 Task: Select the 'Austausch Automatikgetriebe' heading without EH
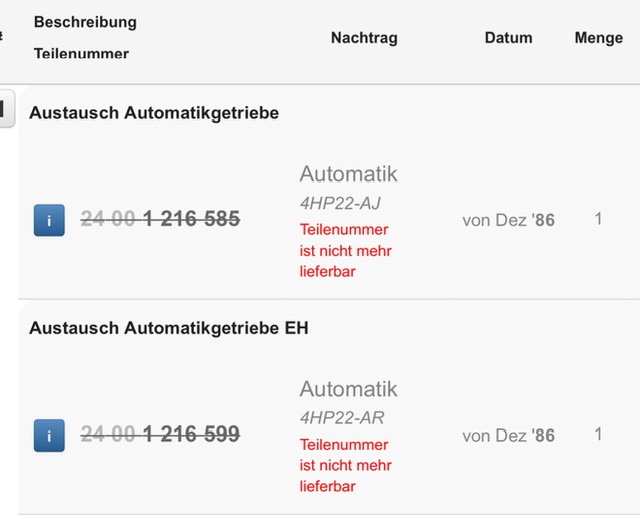pos(154,113)
